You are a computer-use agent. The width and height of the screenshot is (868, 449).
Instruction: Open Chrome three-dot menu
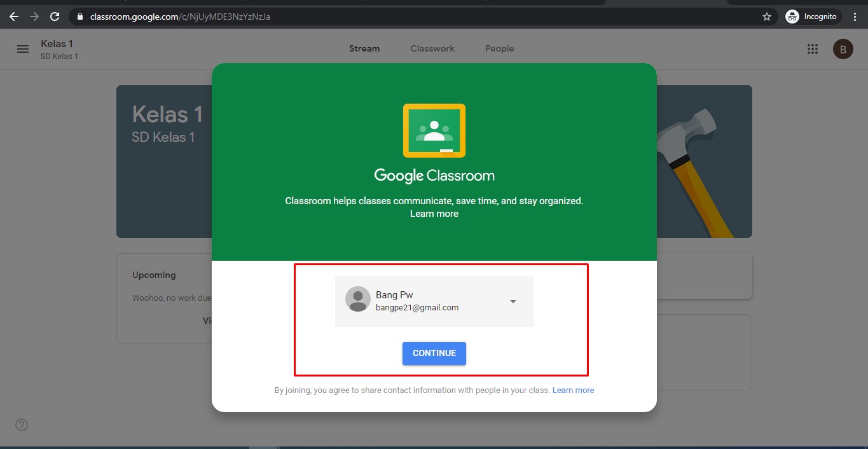[x=855, y=17]
